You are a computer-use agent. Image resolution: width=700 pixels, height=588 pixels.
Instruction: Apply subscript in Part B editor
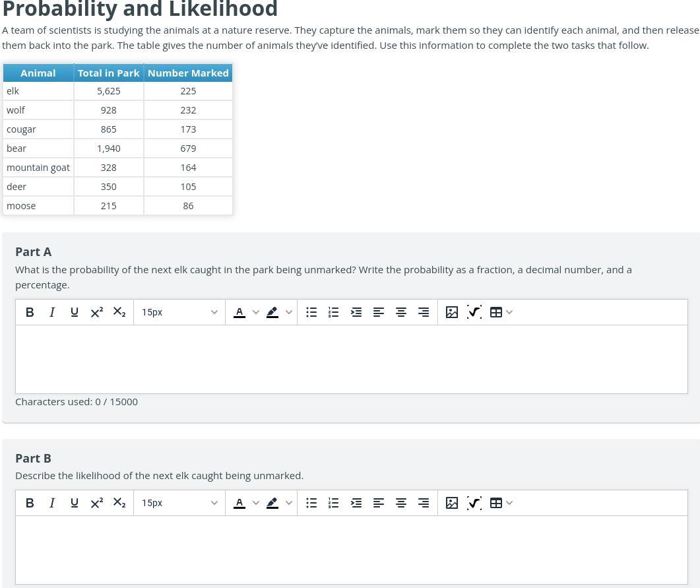(x=119, y=503)
